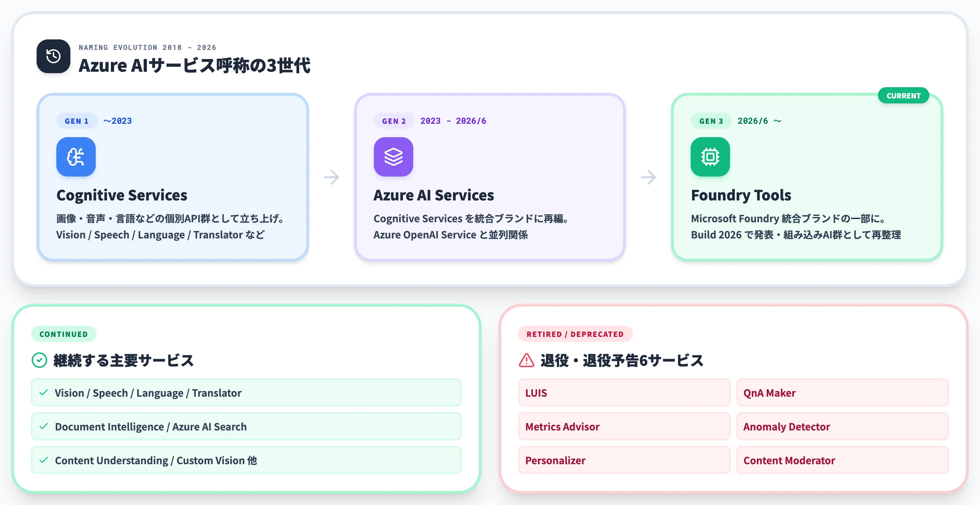Click the purple layers icon for Azure AI Services
980x505 pixels.
pos(393,157)
